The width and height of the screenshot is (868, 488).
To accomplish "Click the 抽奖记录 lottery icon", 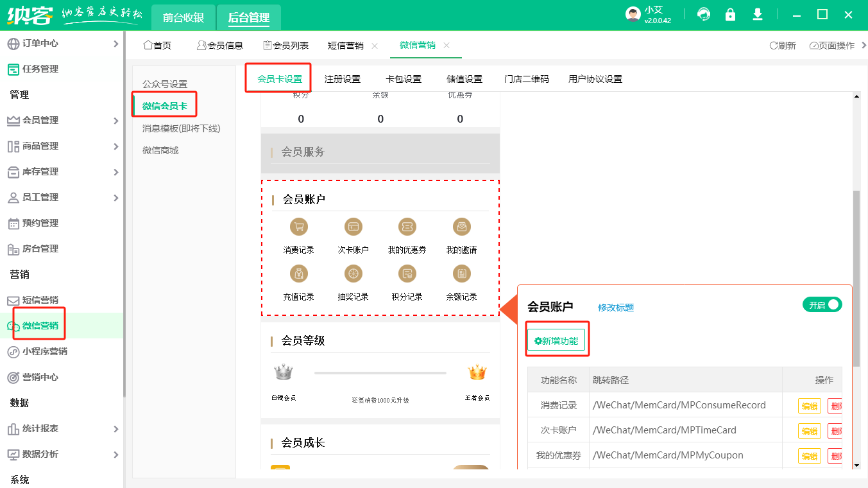I will click(353, 274).
